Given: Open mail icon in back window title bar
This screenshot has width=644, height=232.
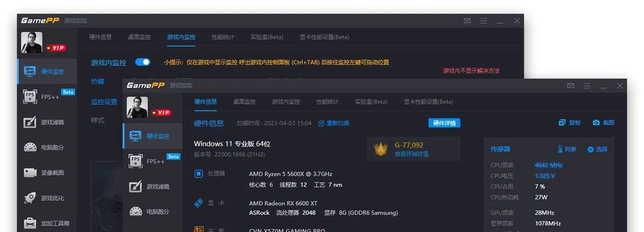Looking at the screenshot, I should pyautogui.click(x=467, y=21).
